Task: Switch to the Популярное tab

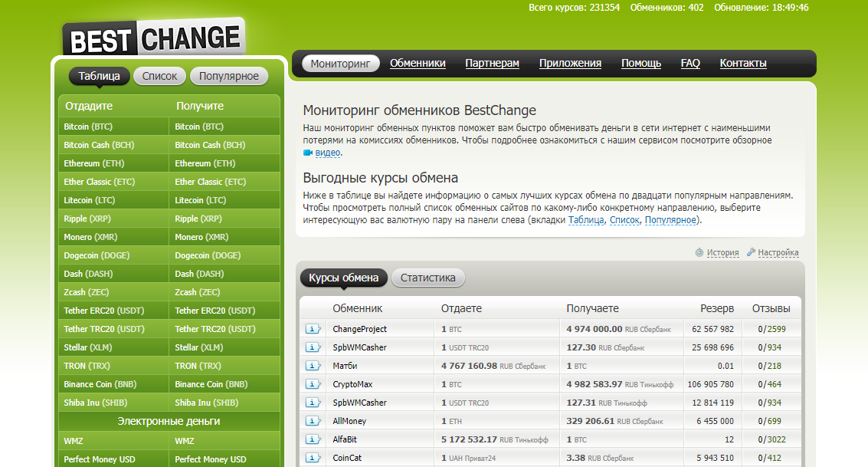Action: 228,76
